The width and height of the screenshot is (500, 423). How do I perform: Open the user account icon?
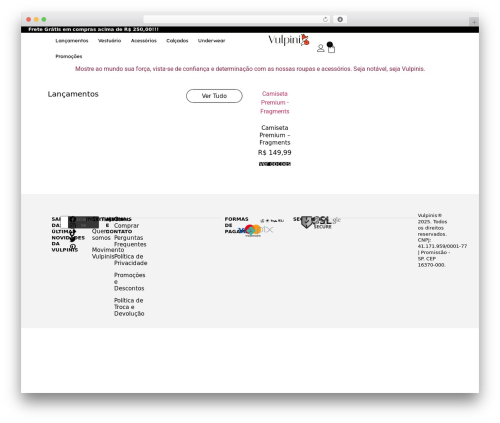tap(320, 48)
